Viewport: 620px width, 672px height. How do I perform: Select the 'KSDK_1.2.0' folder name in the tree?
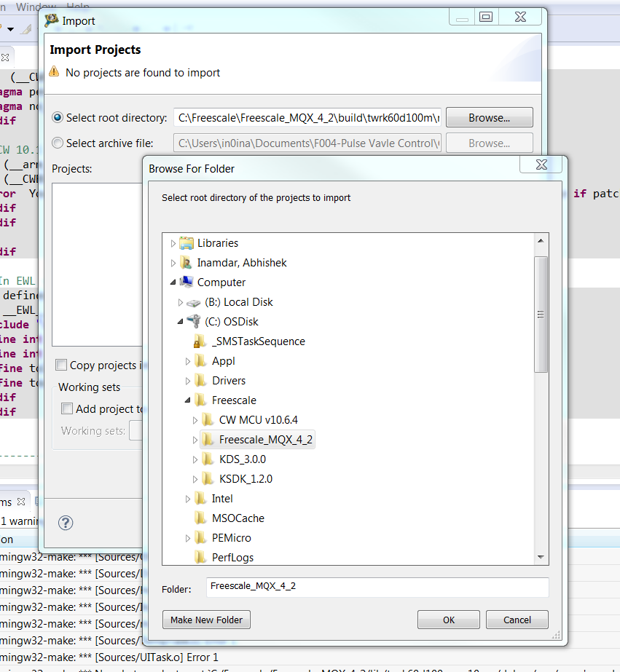click(246, 479)
